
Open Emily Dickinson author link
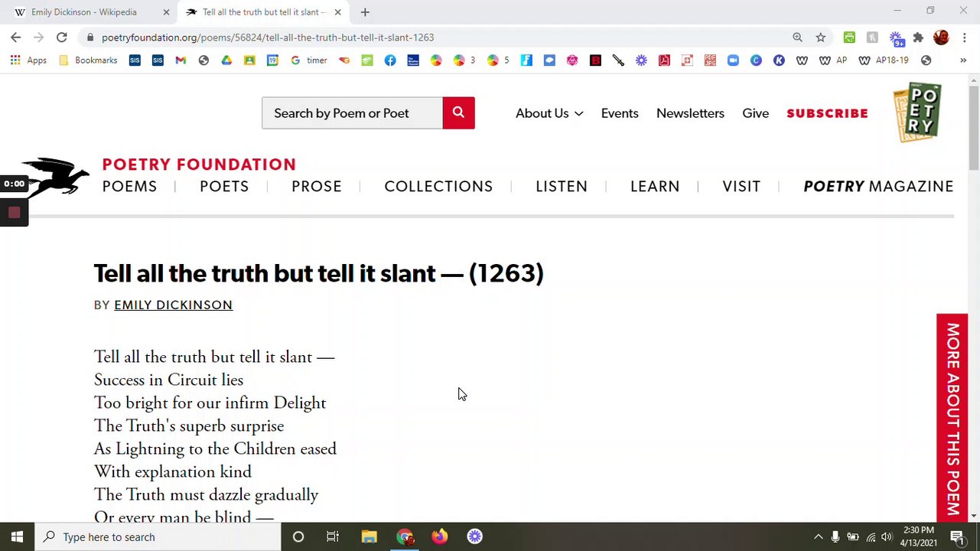(x=173, y=305)
